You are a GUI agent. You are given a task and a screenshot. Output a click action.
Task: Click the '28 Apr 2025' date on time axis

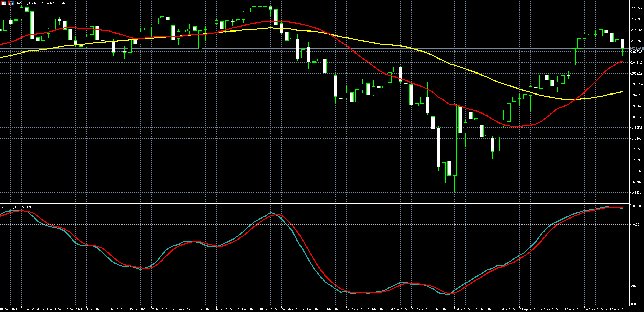click(528, 309)
